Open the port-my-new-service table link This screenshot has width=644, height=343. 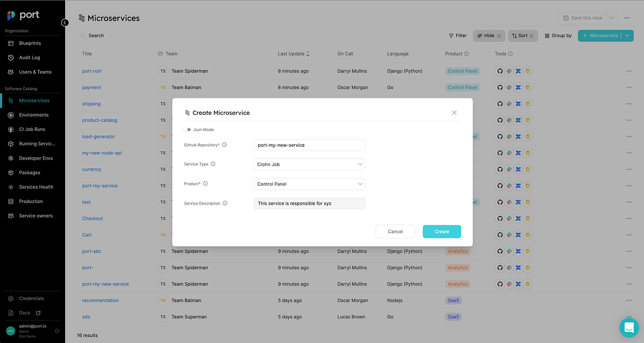105,284
